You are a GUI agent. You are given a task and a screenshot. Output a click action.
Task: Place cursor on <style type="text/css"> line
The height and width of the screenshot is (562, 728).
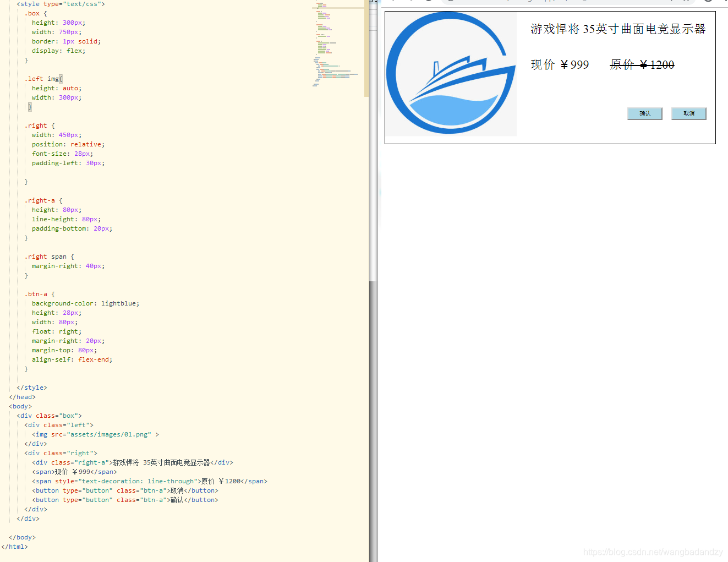tap(61, 4)
